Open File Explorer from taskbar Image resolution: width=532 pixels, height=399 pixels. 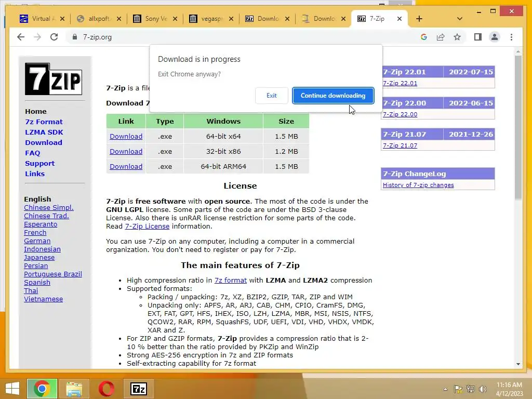click(x=74, y=389)
